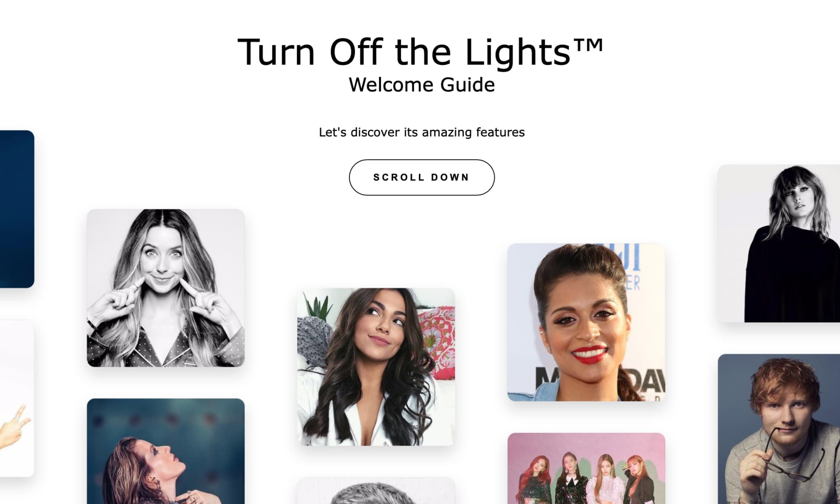The width and height of the screenshot is (840, 504).
Task: Select the Welcome Guide heading text
Action: click(420, 84)
